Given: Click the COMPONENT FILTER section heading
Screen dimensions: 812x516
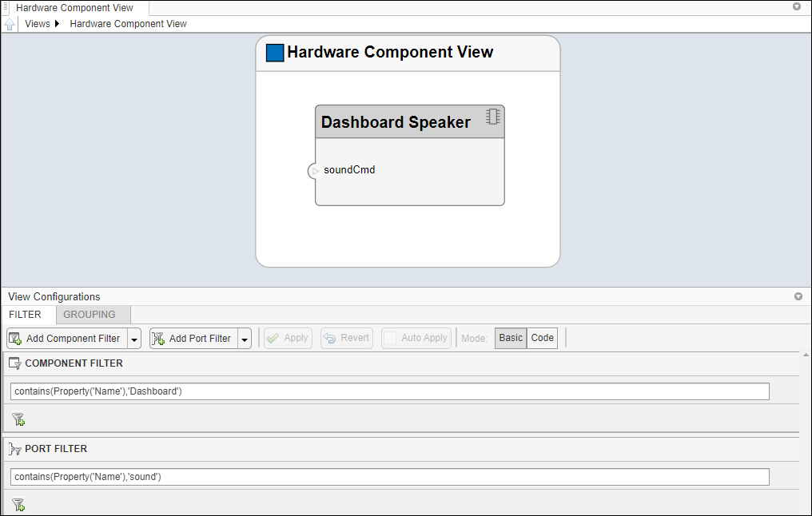Looking at the screenshot, I should [74, 363].
